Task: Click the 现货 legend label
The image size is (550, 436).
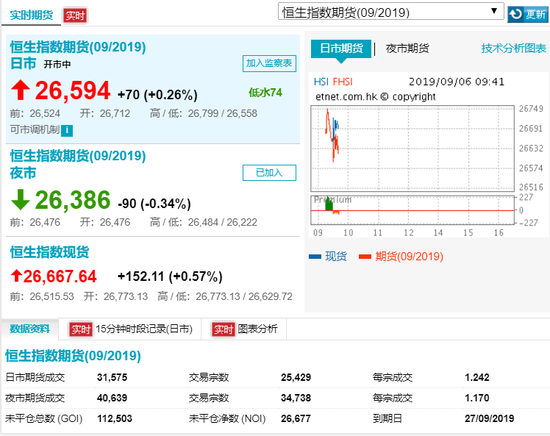Action: (x=336, y=256)
